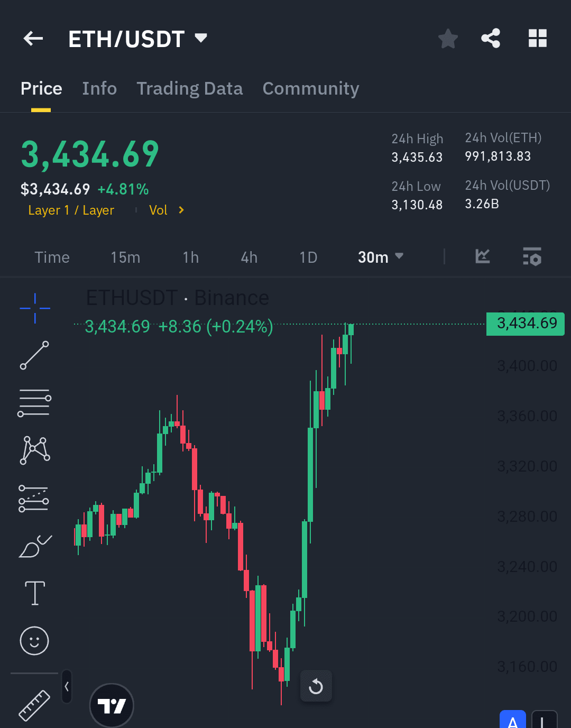Switch to the Trading Data tab
This screenshot has width=571, height=728.
pos(190,88)
